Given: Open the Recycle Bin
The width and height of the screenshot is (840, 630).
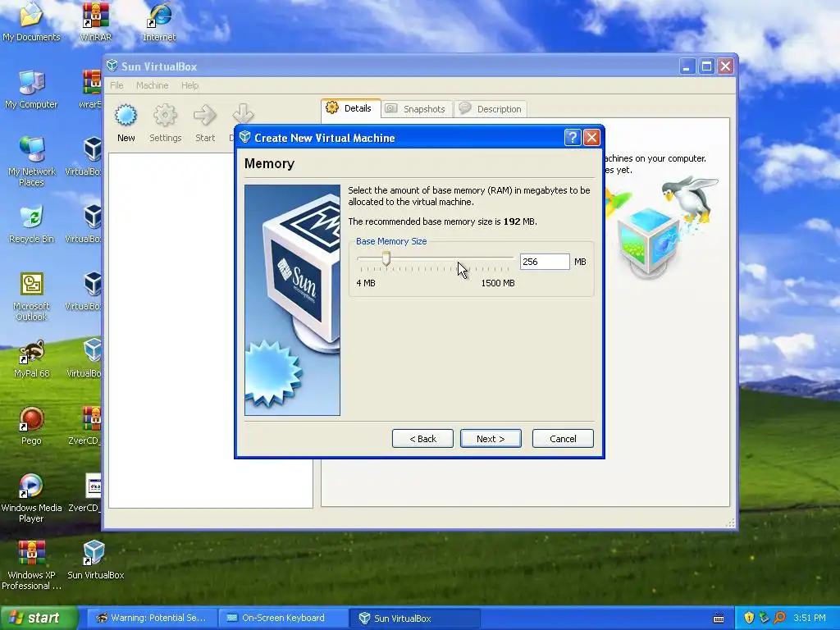Looking at the screenshot, I should click(x=31, y=224).
